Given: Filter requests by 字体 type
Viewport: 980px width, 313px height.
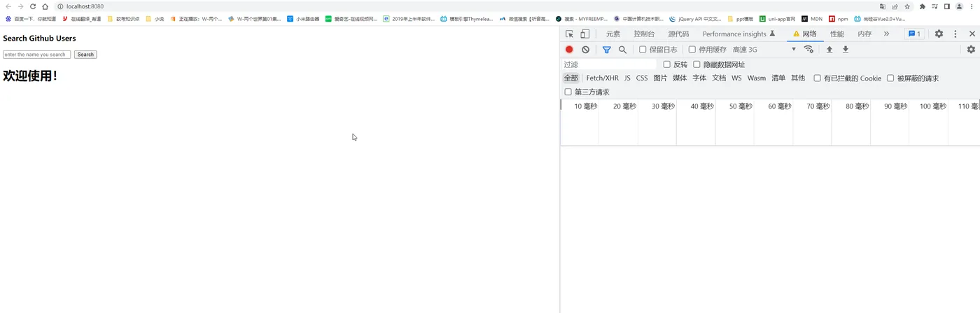Looking at the screenshot, I should click(x=699, y=78).
